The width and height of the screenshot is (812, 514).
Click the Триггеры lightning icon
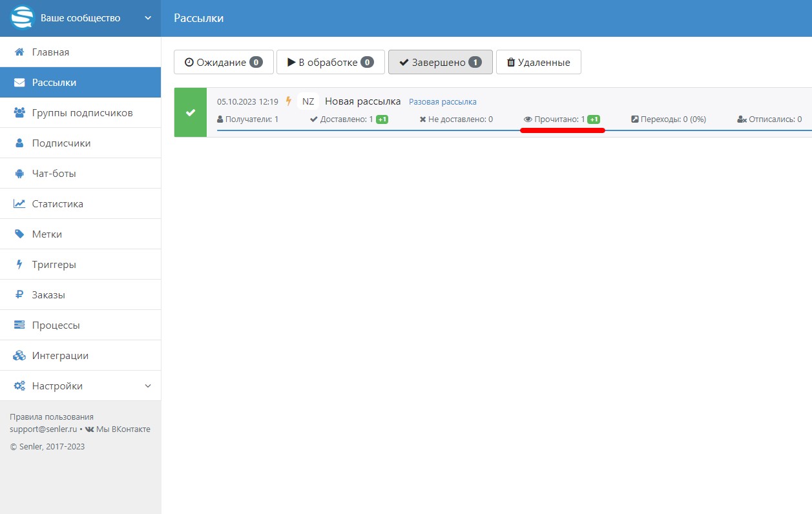(19, 265)
